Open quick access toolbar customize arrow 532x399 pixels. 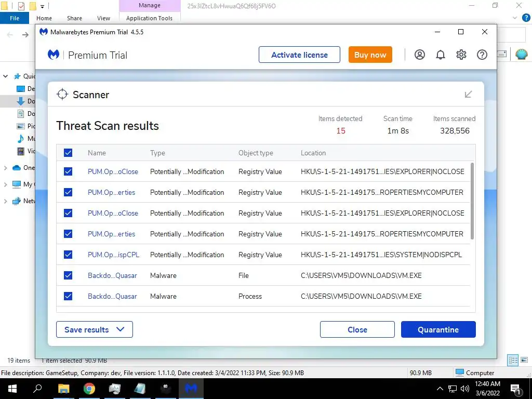[42, 6]
